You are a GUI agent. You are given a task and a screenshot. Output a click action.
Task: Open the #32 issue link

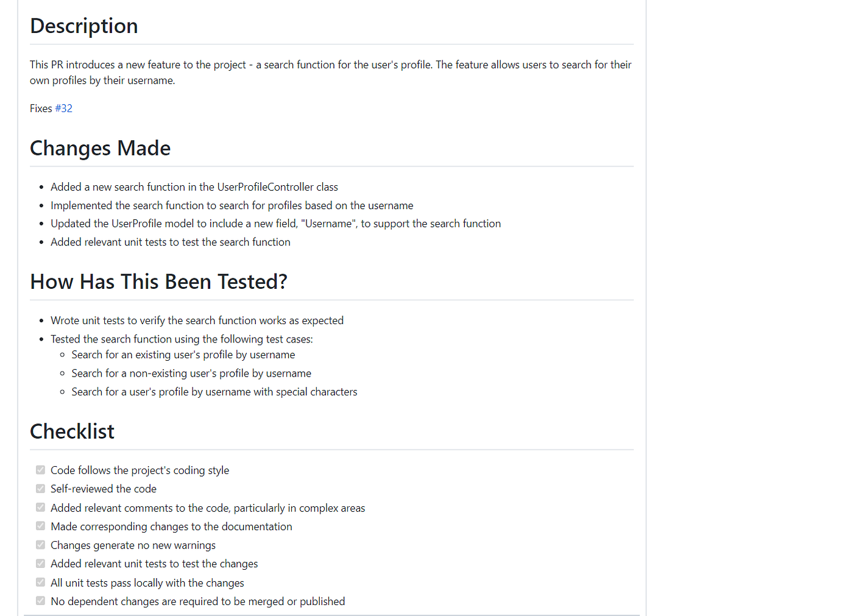[x=64, y=108]
